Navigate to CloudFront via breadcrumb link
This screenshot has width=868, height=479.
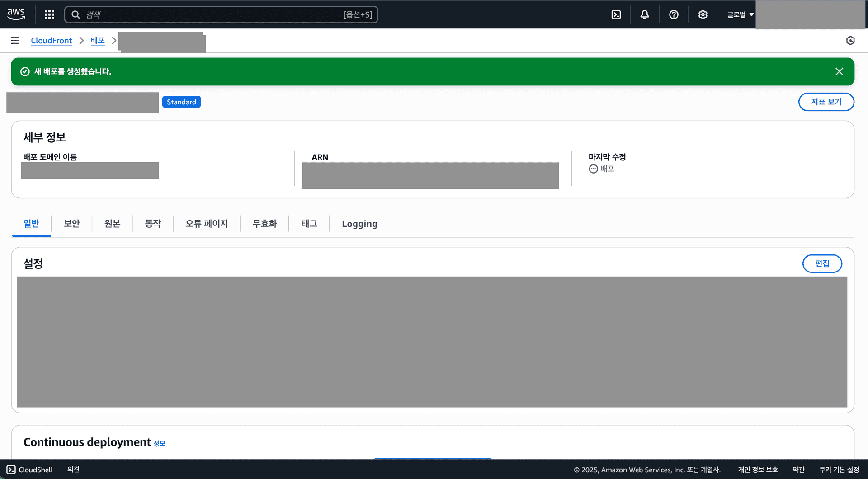pyautogui.click(x=51, y=40)
